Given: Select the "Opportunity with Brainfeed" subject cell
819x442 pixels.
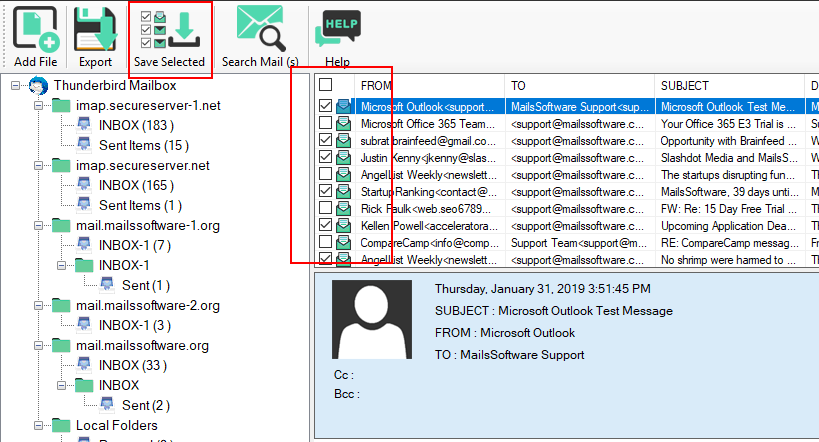Looking at the screenshot, I should pos(729,141).
